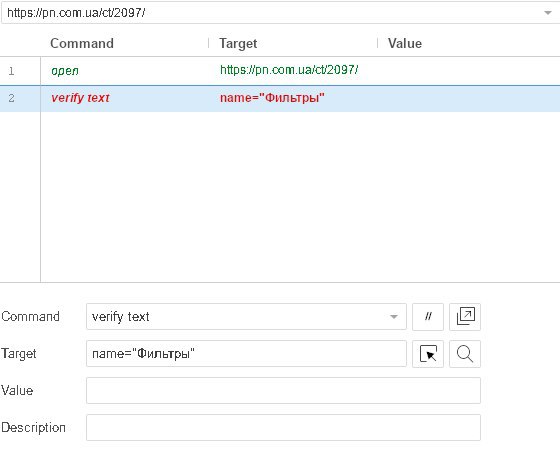Select the 'verify text' command row

(280, 98)
